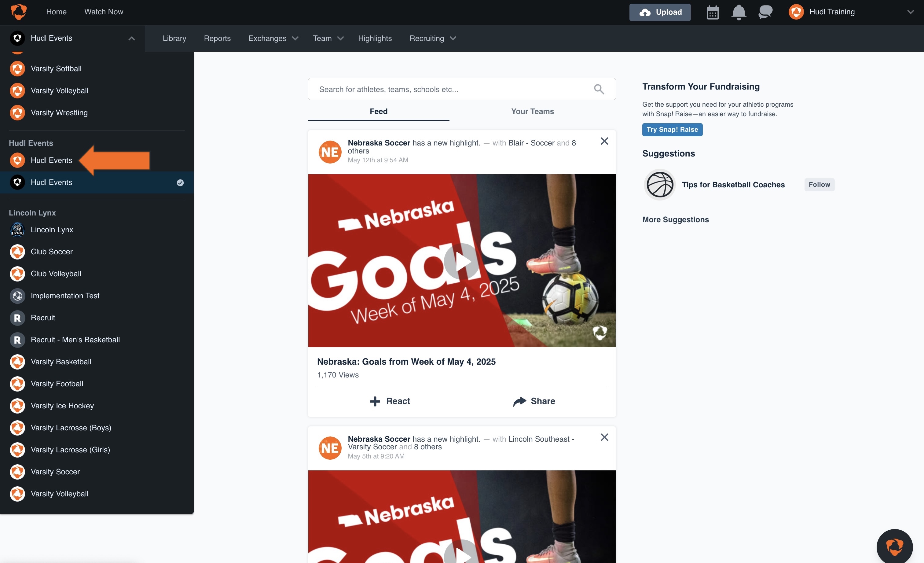Image resolution: width=924 pixels, height=563 pixels.
Task: Click the React button on first post
Action: click(390, 401)
